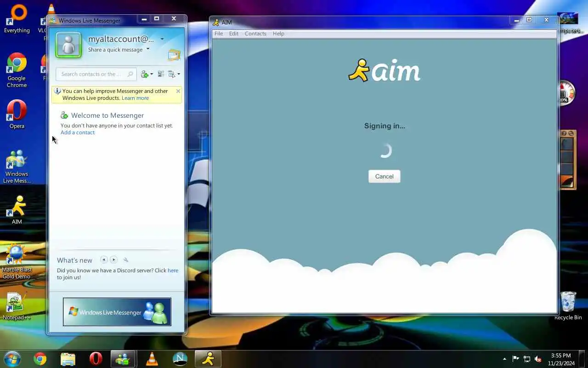Click the Welcome to Messenger icon
Image resolution: width=588 pixels, height=368 pixels.
click(64, 115)
